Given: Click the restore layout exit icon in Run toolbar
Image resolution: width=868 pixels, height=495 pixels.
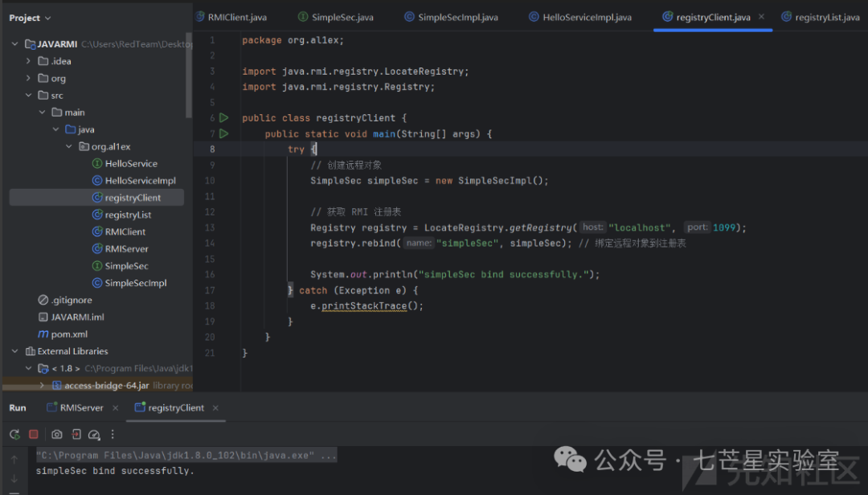Looking at the screenshot, I should pyautogui.click(x=76, y=435).
